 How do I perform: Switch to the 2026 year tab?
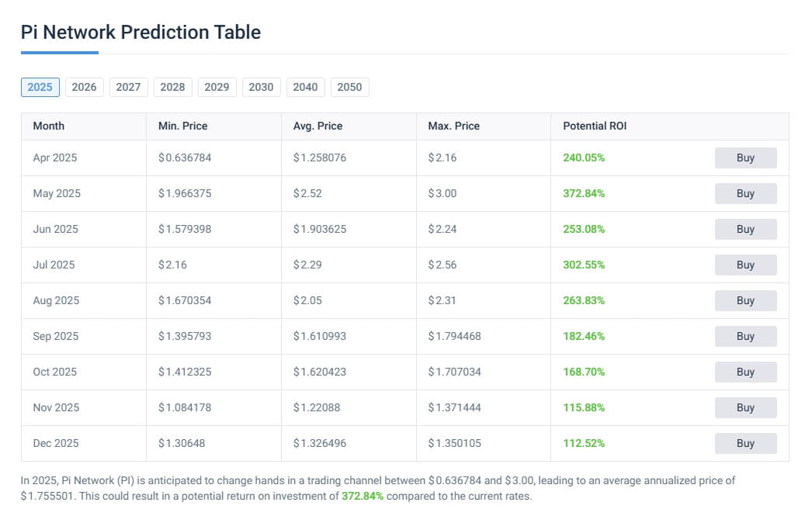[x=84, y=87]
